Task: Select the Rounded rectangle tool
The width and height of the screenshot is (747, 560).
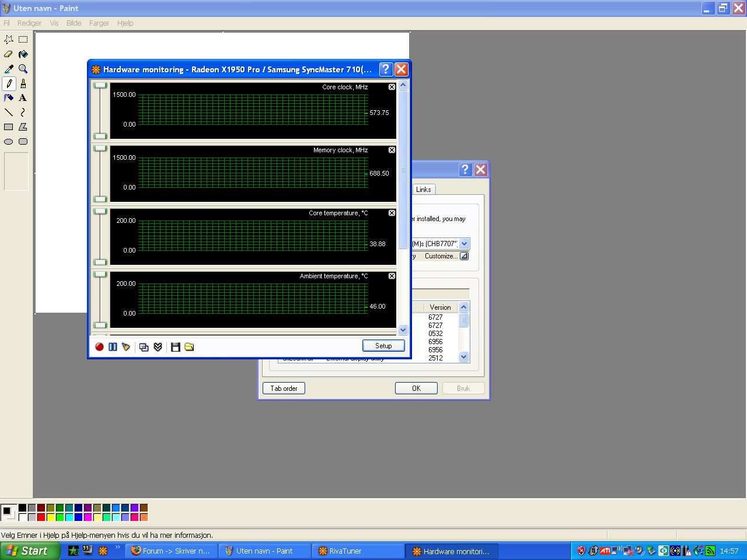Action: click(x=23, y=142)
